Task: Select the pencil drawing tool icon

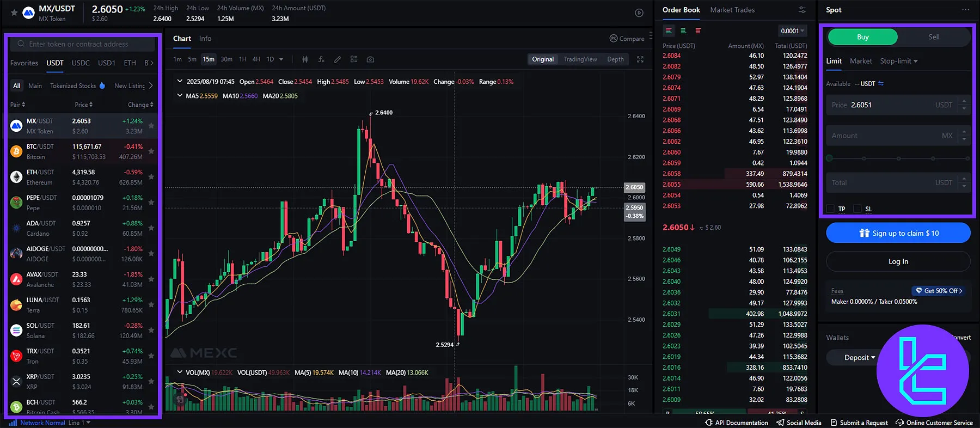Action: (x=338, y=59)
